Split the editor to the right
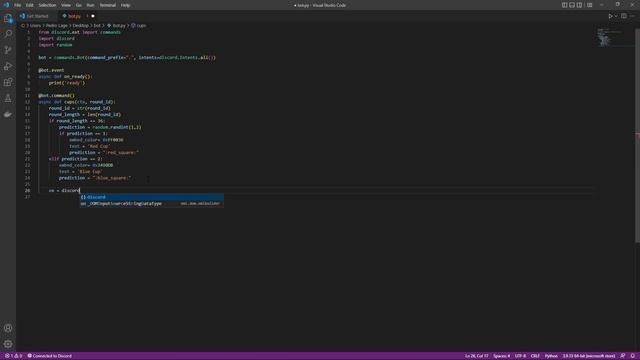The height and width of the screenshot is (360, 640). click(x=624, y=16)
